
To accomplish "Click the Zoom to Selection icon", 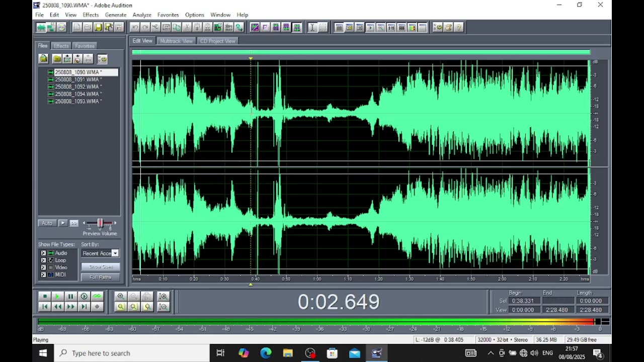I will [x=121, y=307].
